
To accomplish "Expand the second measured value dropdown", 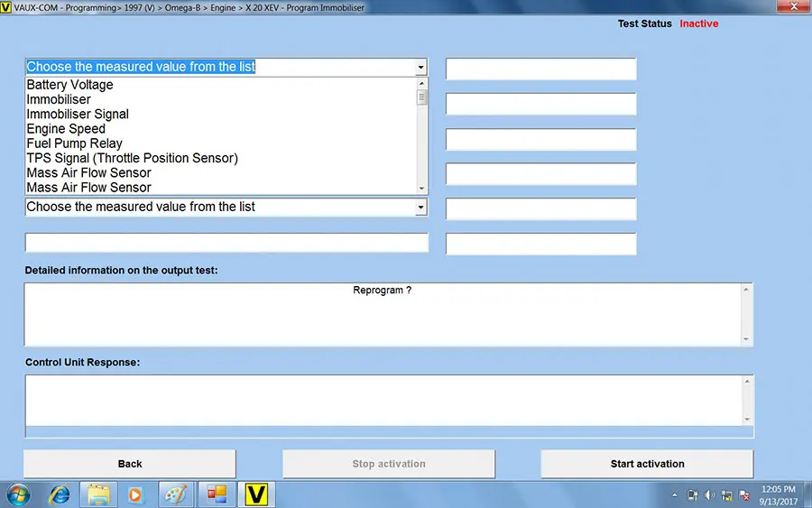I will coord(420,208).
